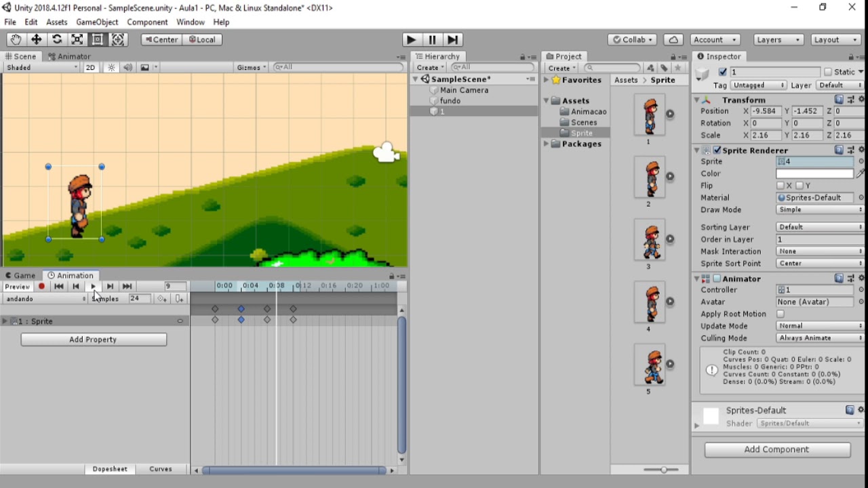Switch to the Game tab
The image size is (868, 488).
pyautogui.click(x=20, y=275)
